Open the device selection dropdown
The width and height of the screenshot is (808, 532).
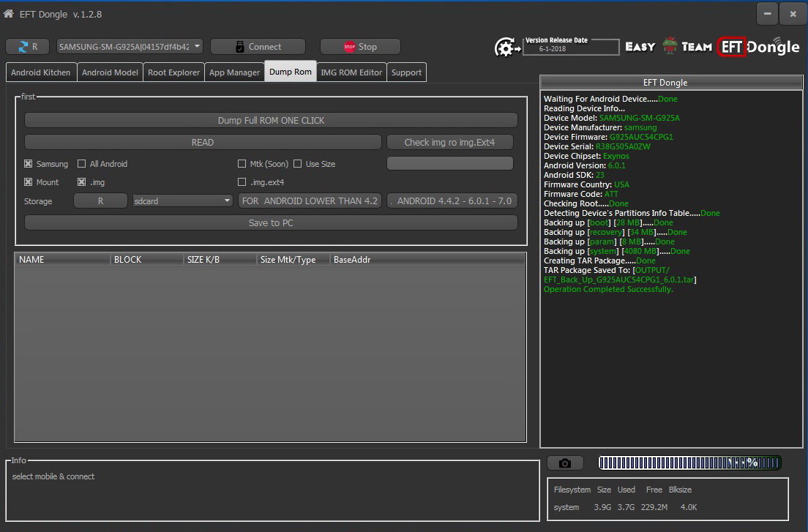(130, 46)
